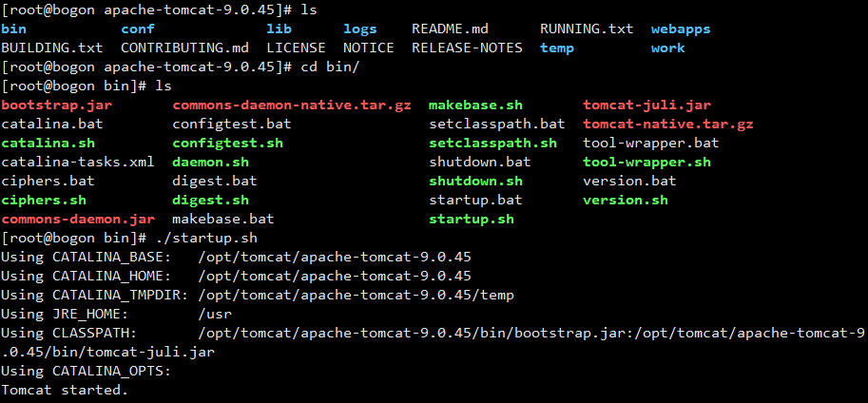The width and height of the screenshot is (868, 403).
Task: Select the README.md file name
Action: (450, 29)
